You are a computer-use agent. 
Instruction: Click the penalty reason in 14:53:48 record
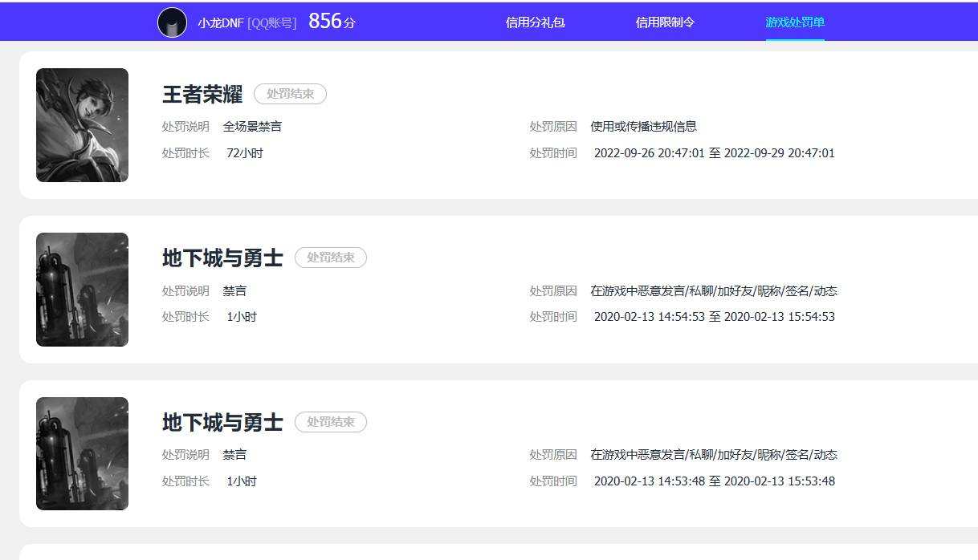pos(714,455)
